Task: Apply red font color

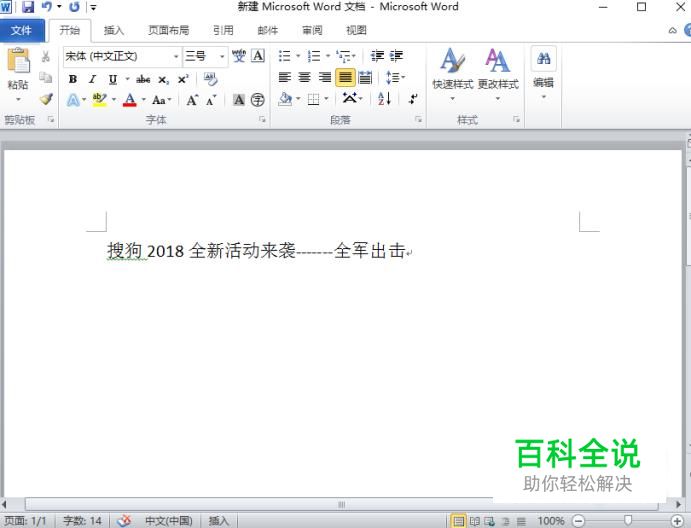Action: point(130,100)
